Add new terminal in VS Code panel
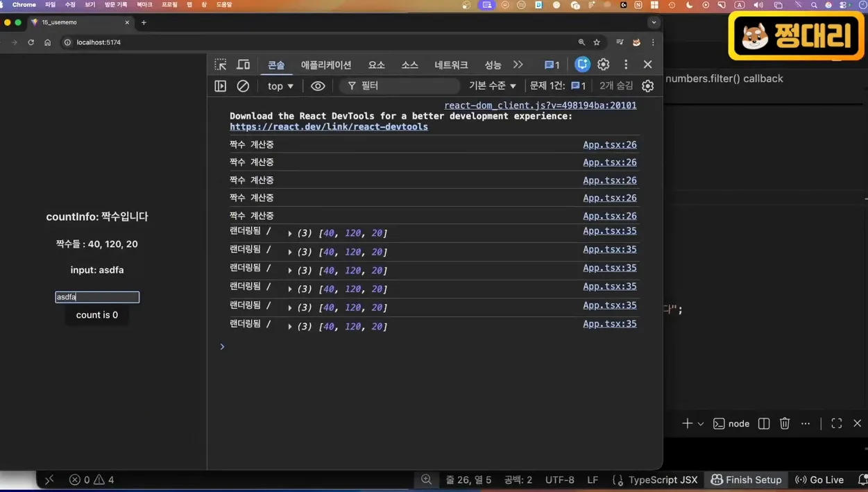The width and height of the screenshot is (868, 492). [687, 423]
